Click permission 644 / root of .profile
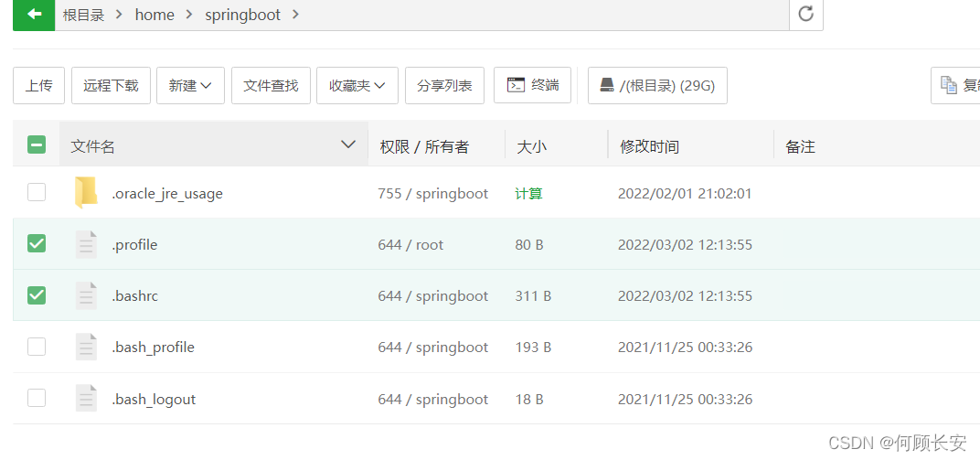Viewport: 980px width, 460px height. click(410, 244)
